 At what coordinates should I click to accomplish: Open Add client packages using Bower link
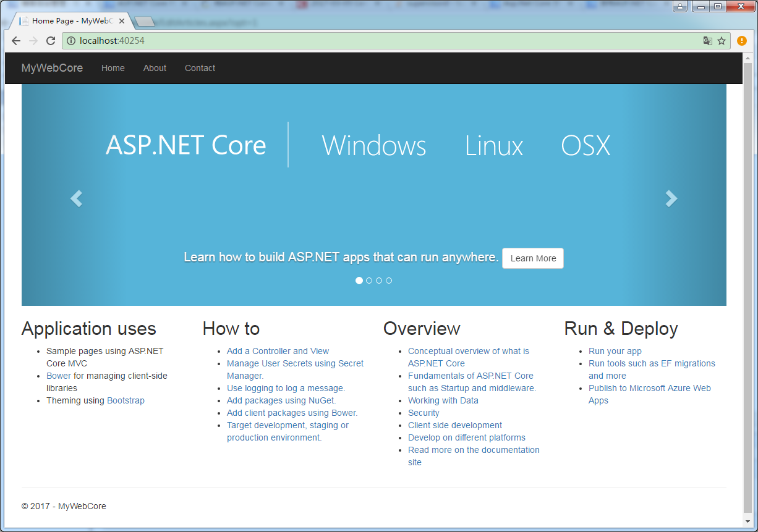click(292, 413)
